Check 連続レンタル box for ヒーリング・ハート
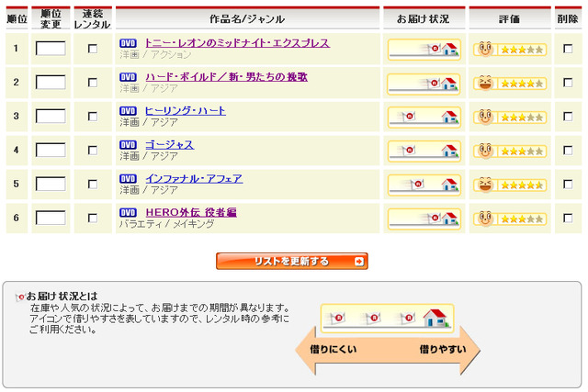Image resolution: width=588 pixels, height=392 pixels. pos(92,117)
